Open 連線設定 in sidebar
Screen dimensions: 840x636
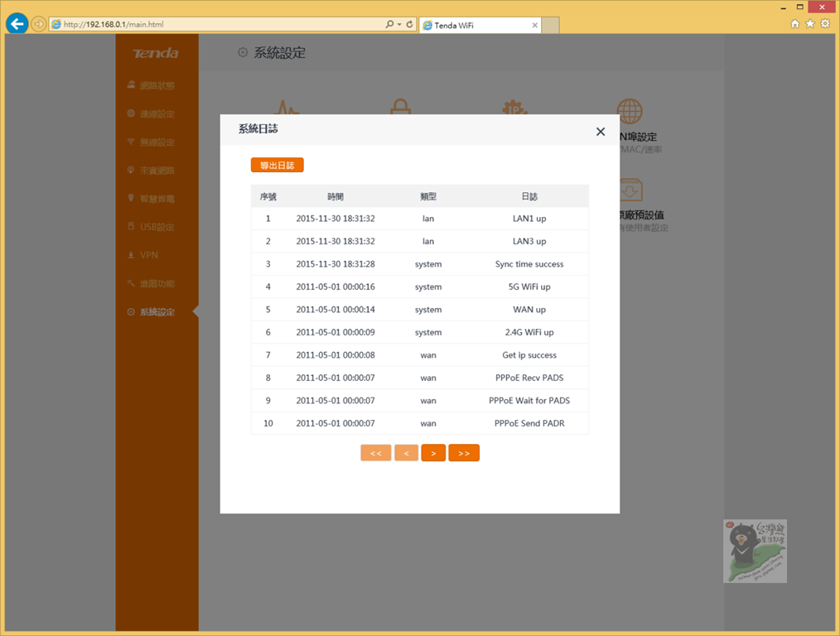click(157, 113)
